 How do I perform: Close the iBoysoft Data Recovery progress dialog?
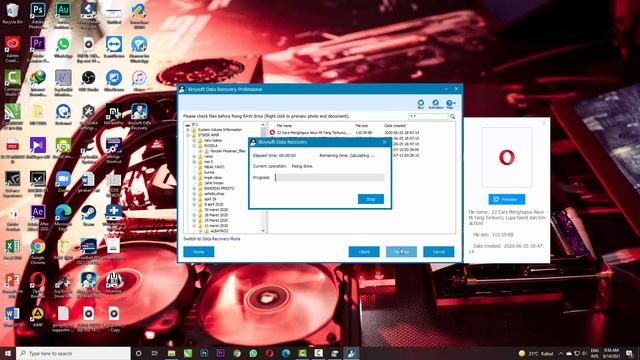coord(384,142)
